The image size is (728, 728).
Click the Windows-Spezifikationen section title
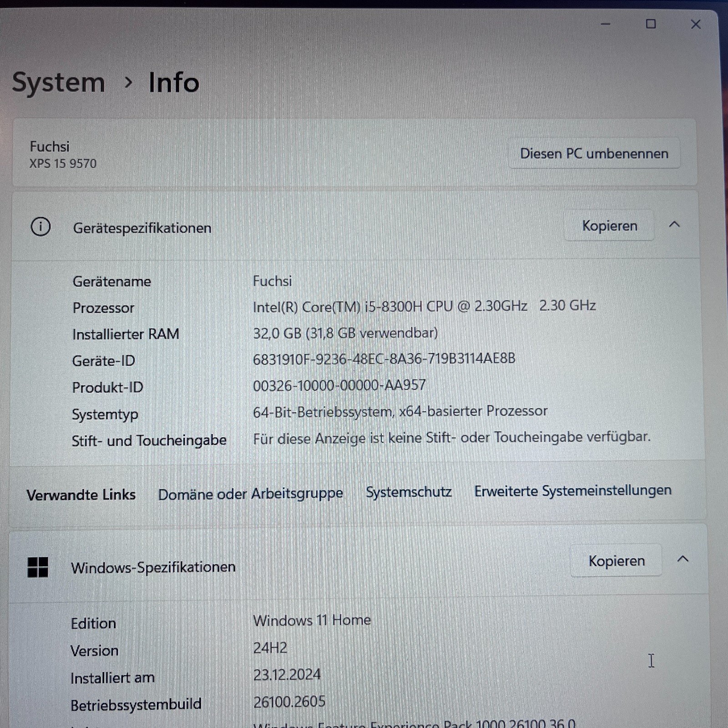click(x=153, y=567)
